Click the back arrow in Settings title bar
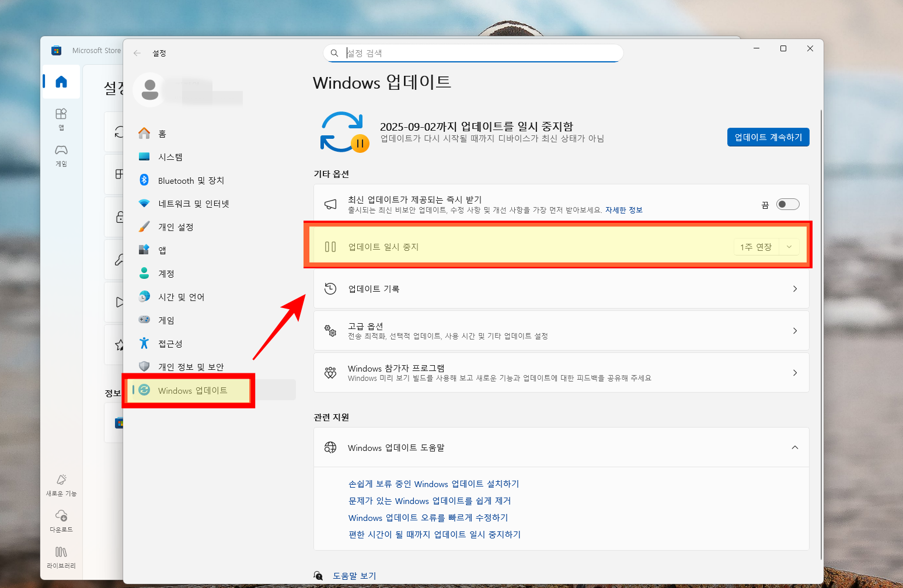This screenshot has width=903, height=588. click(137, 53)
